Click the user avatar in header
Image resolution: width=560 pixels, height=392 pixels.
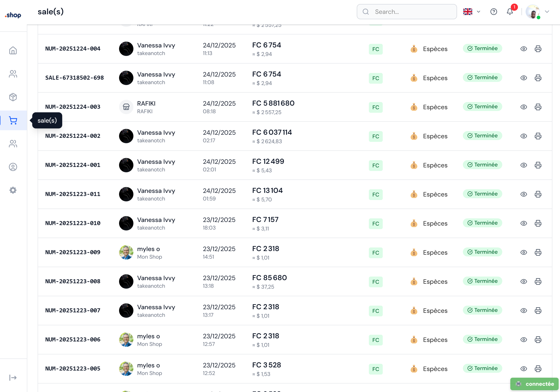533,11
